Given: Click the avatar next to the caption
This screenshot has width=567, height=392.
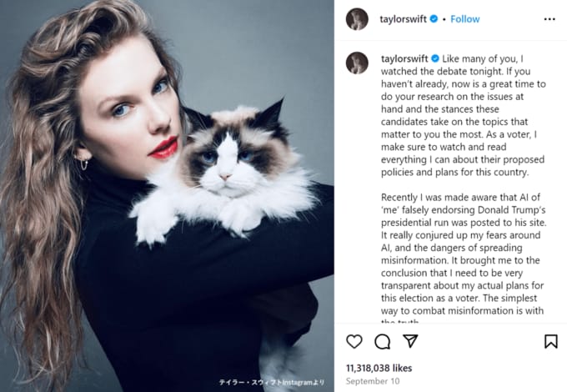Looking at the screenshot, I should (357, 63).
